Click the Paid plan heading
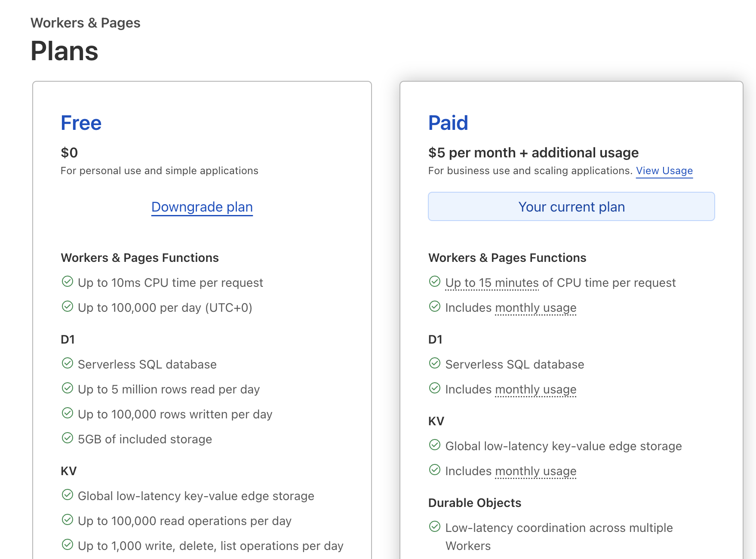The width and height of the screenshot is (756, 559). pyautogui.click(x=448, y=123)
